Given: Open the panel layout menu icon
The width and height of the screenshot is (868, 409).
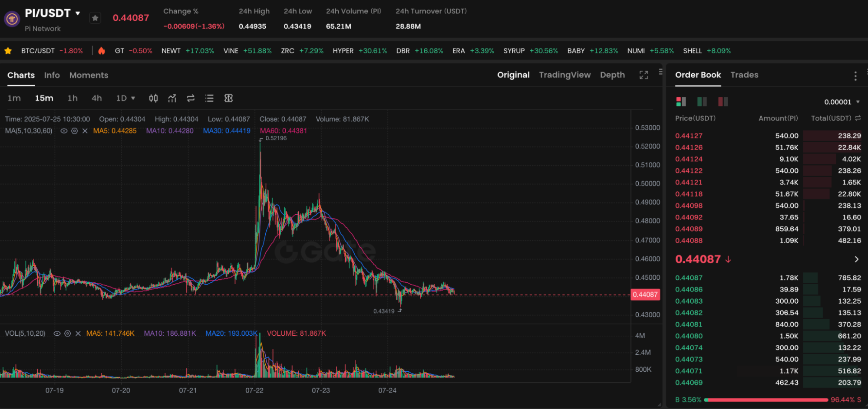Looking at the screenshot, I should [660, 72].
